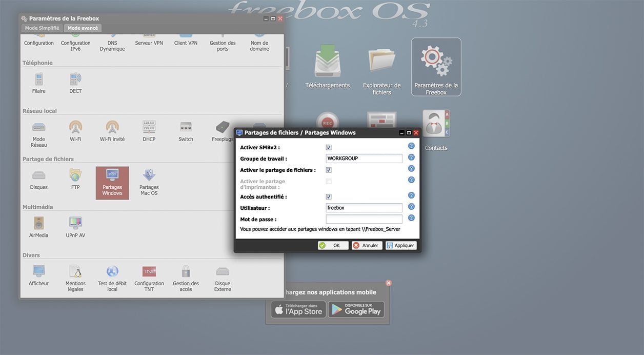Open the Afficheur settings icon
Screen dimensions: 644x355
(39, 275)
